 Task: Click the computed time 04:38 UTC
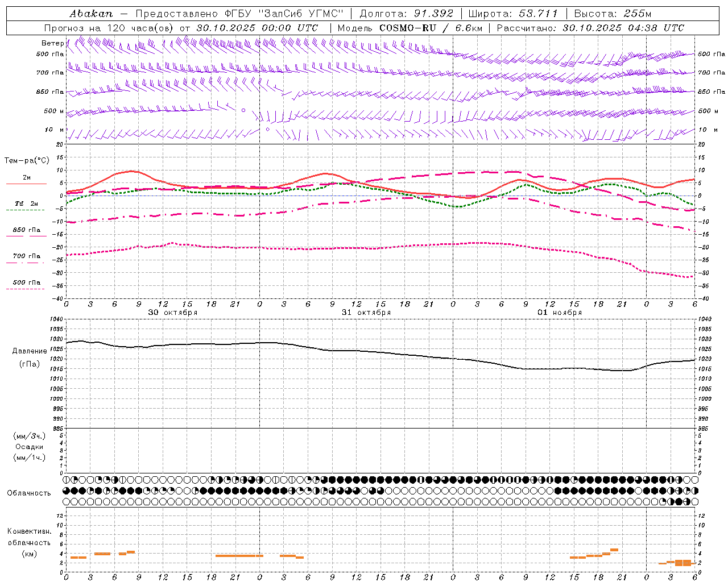coord(656,28)
